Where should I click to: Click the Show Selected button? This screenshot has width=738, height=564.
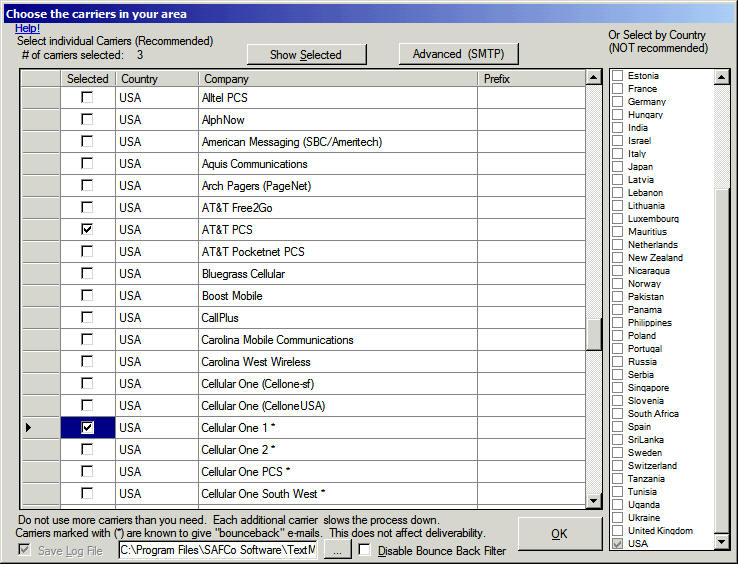pos(306,55)
